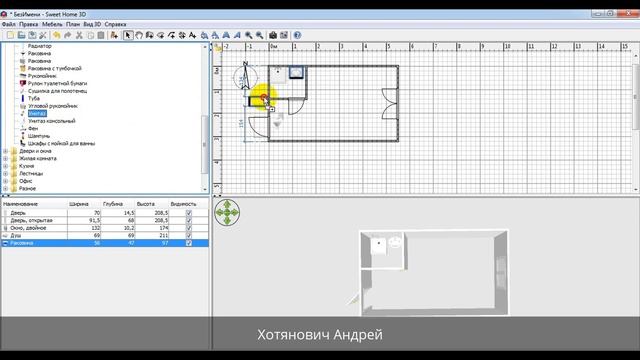Click the Open home toolbar icon
The width and height of the screenshot is (640, 360).
(21, 36)
